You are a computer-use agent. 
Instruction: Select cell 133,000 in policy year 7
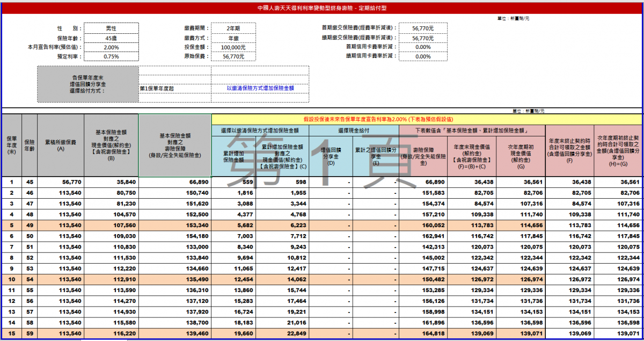tap(175, 246)
